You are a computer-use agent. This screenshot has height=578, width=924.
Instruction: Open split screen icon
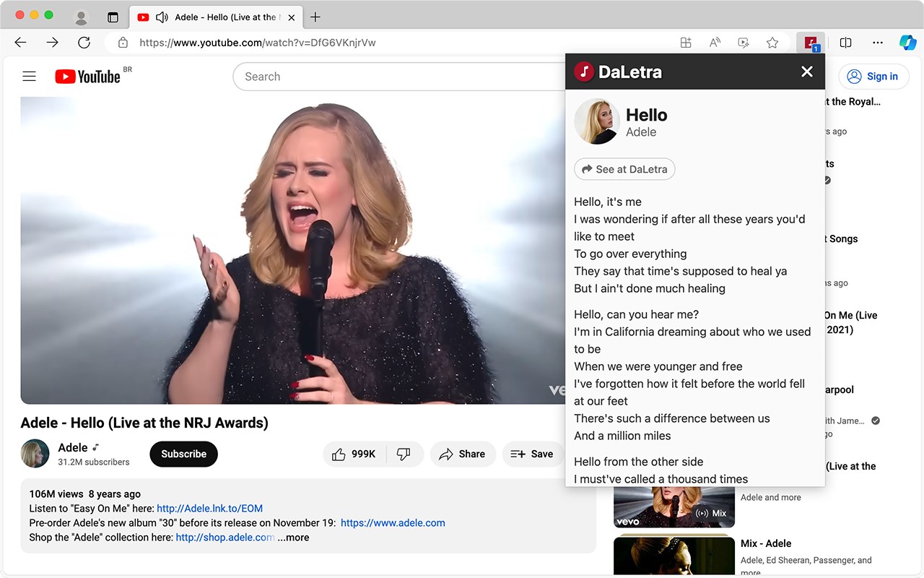(846, 43)
